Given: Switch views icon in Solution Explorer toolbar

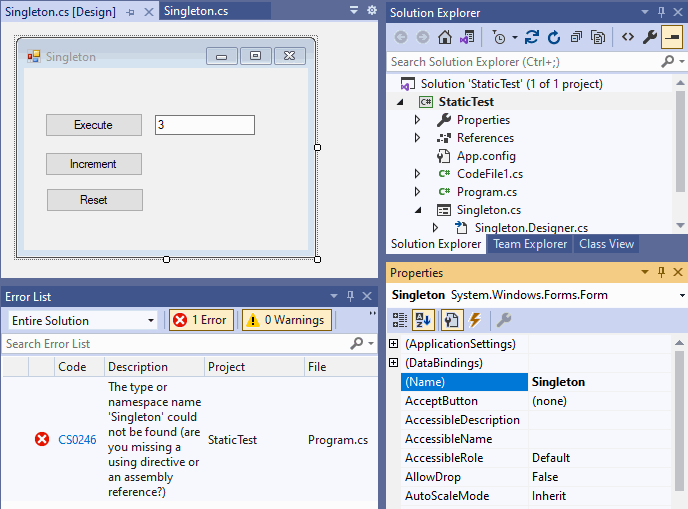Looking at the screenshot, I should (467, 37).
